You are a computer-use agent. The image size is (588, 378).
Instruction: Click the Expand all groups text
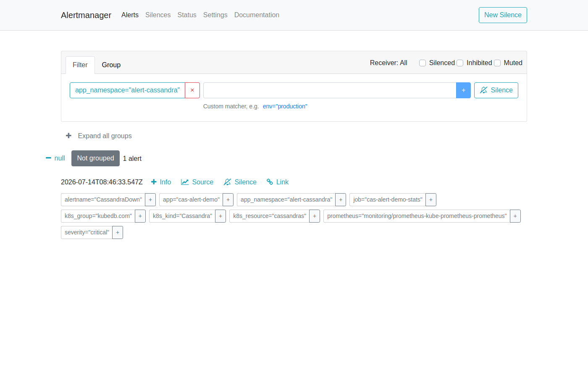[105, 136]
